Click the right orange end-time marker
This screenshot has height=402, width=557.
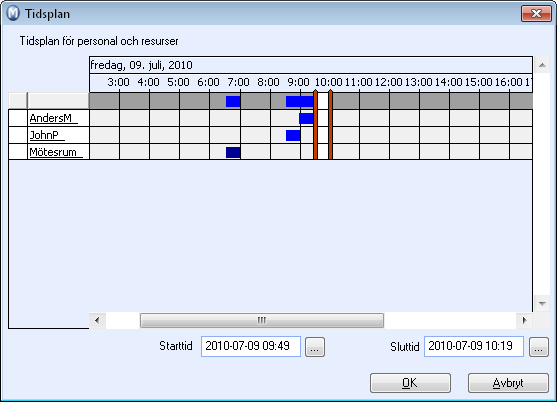coord(330,124)
